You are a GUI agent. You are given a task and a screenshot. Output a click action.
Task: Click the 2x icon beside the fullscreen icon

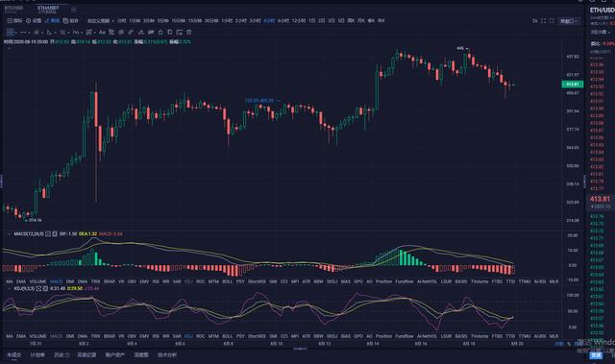(534, 21)
